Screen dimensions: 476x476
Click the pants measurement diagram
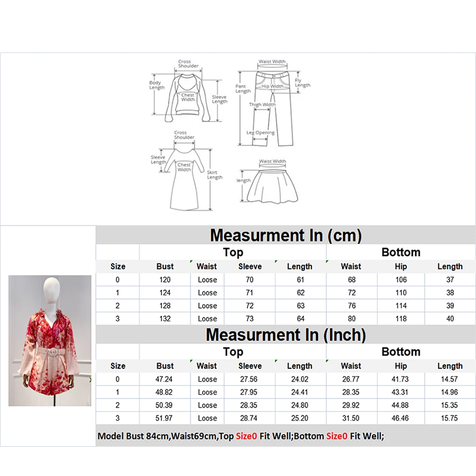pos(273,103)
